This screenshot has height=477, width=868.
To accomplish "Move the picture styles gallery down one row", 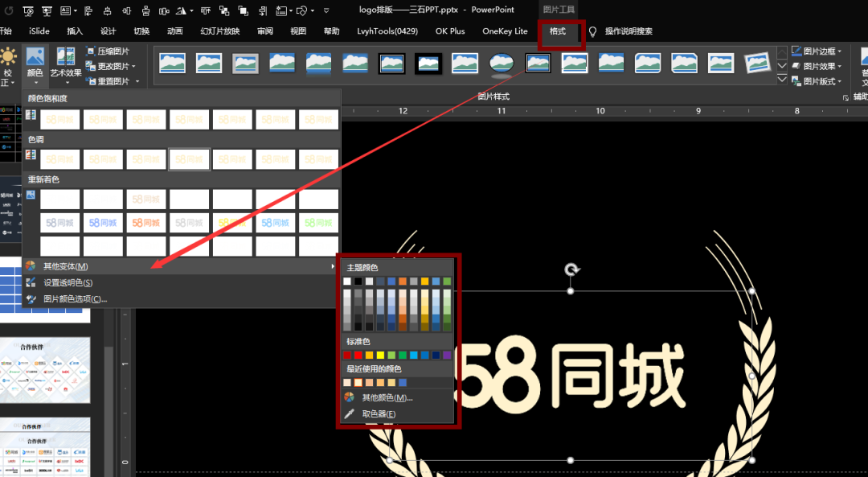I will [782, 66].
